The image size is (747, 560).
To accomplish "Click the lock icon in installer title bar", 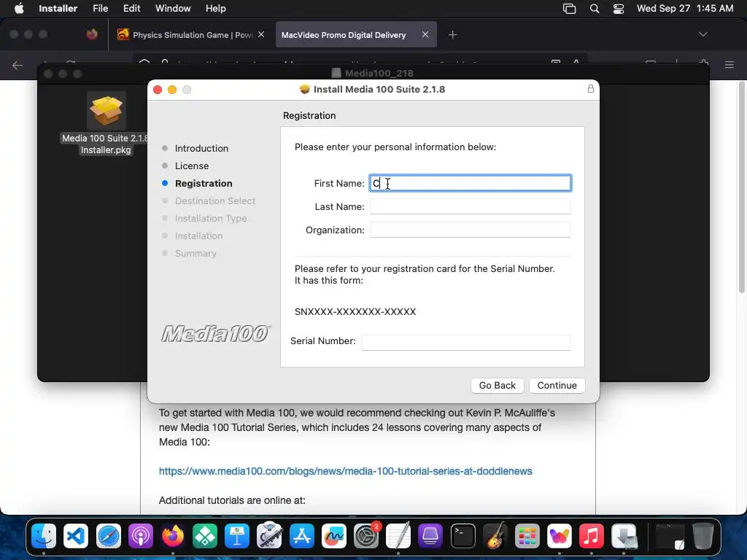I will pyautogui.click(x=591, y=89).
